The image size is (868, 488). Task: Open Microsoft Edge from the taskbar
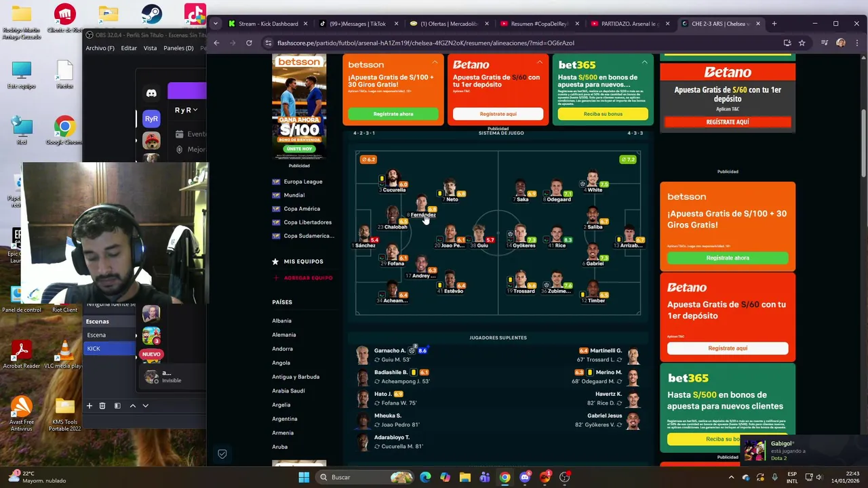425,477
